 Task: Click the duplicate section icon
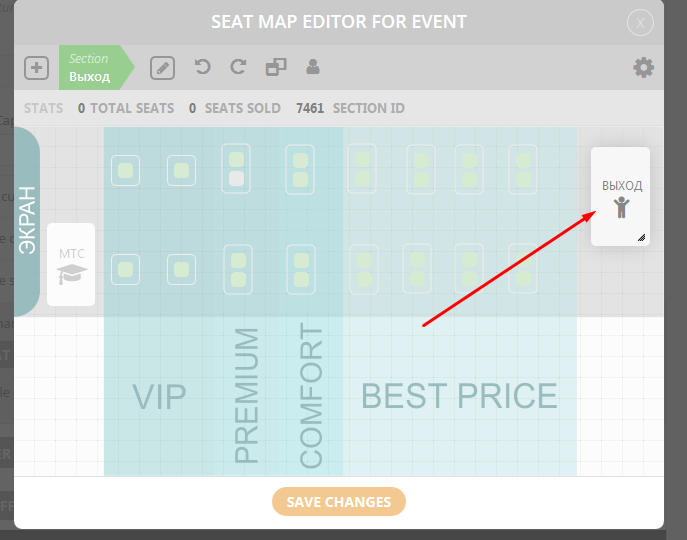[x=276, y=68]
